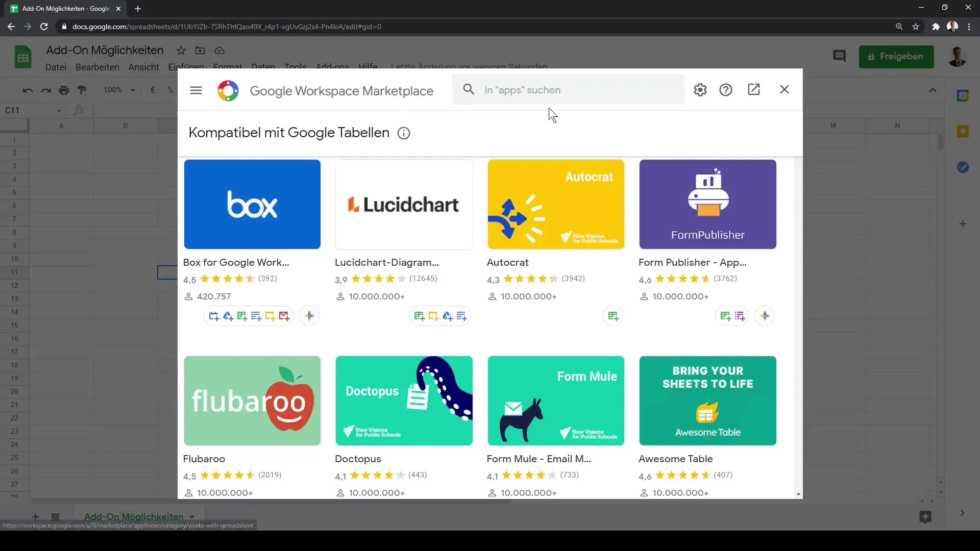
Task: Click the Freigeben share button
Action: point(896,56)
